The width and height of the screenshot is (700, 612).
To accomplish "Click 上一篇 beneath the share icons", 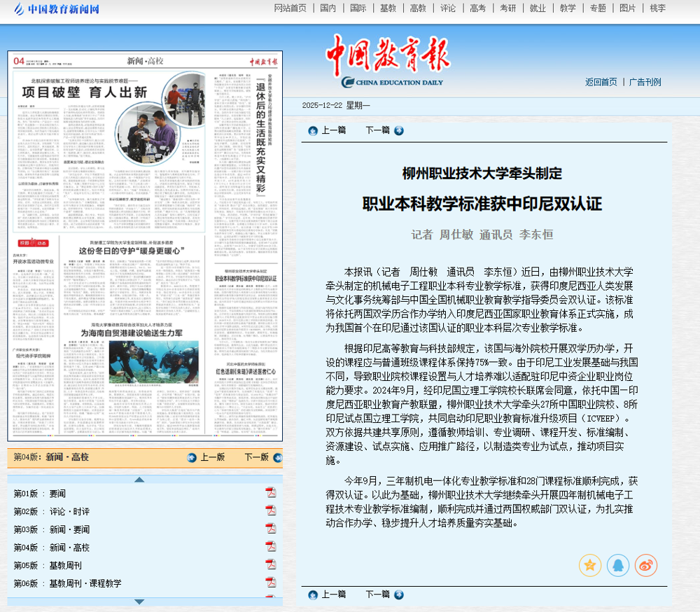I will pos(327,594).
